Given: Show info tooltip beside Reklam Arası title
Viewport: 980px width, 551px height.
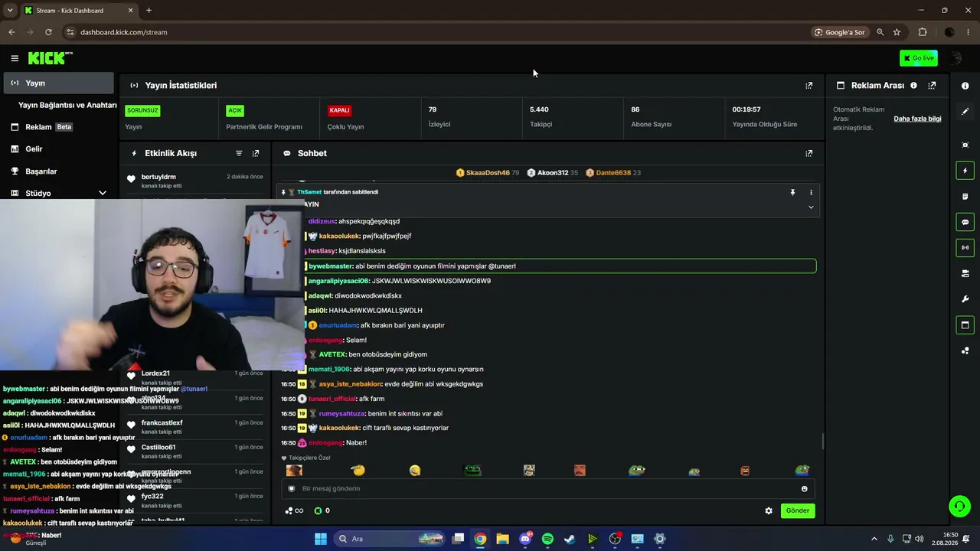Looking at the screenshot, I should (913, 86).
